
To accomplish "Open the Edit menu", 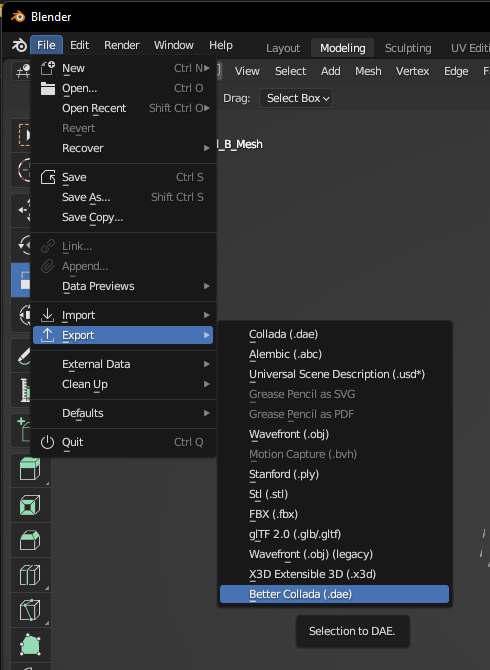I will 79,45.
